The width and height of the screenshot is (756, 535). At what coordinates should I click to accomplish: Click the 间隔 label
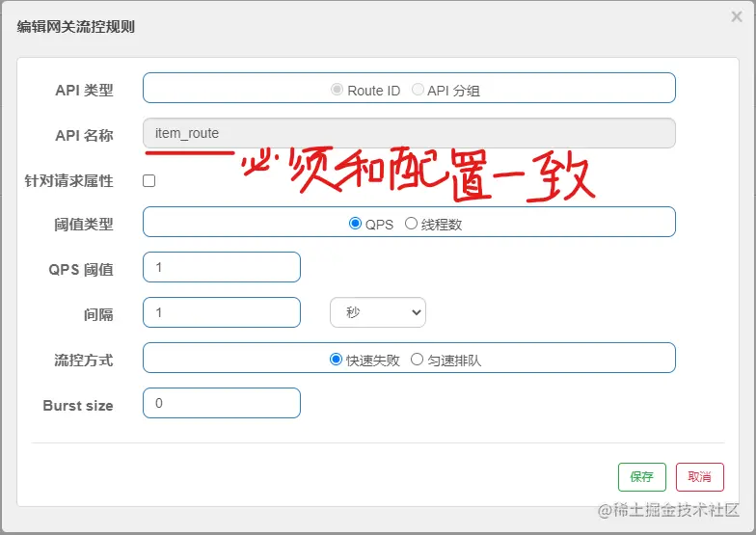click(98, 314)
